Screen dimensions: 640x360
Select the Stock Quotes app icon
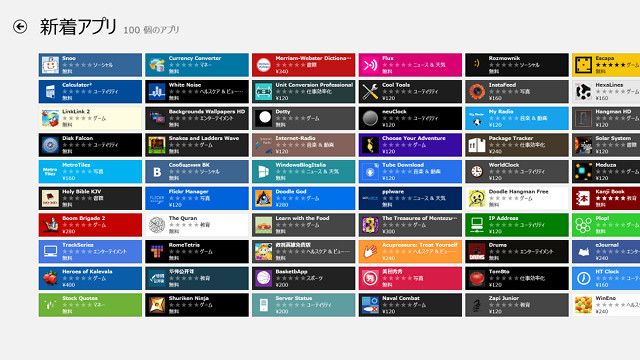[50, 305]
